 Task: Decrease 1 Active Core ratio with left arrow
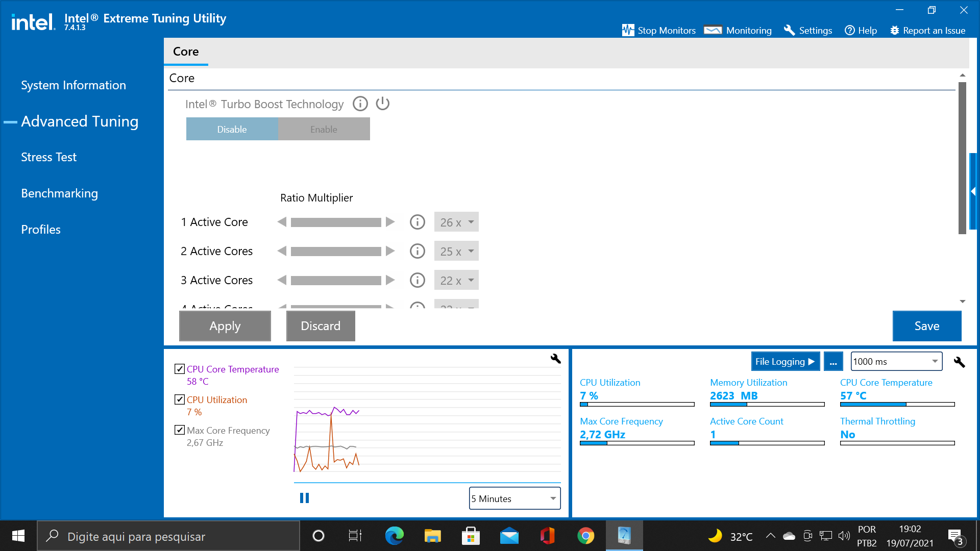pos(282,222)
